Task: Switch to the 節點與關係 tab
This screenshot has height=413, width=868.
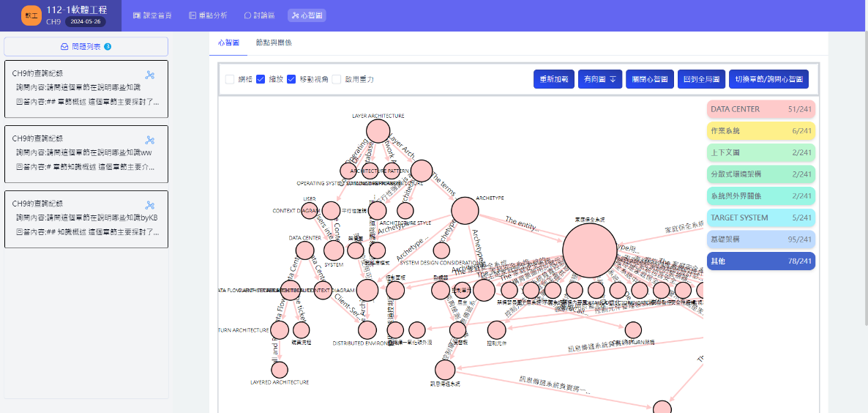Action: pyautogui.click(x=273, y=42)
